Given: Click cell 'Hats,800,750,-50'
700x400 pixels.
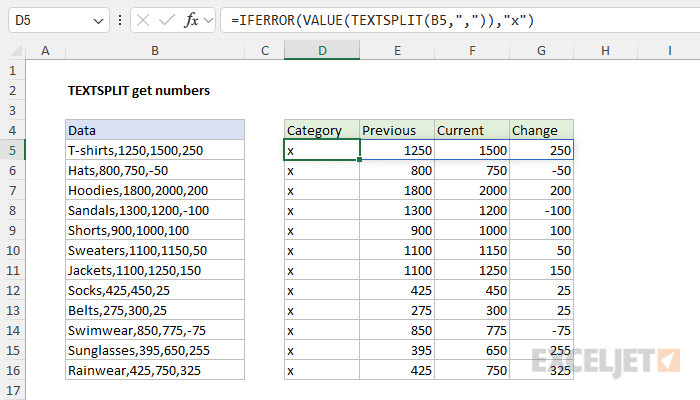Looking at the screenshot, I should click(x=155, y=171).
